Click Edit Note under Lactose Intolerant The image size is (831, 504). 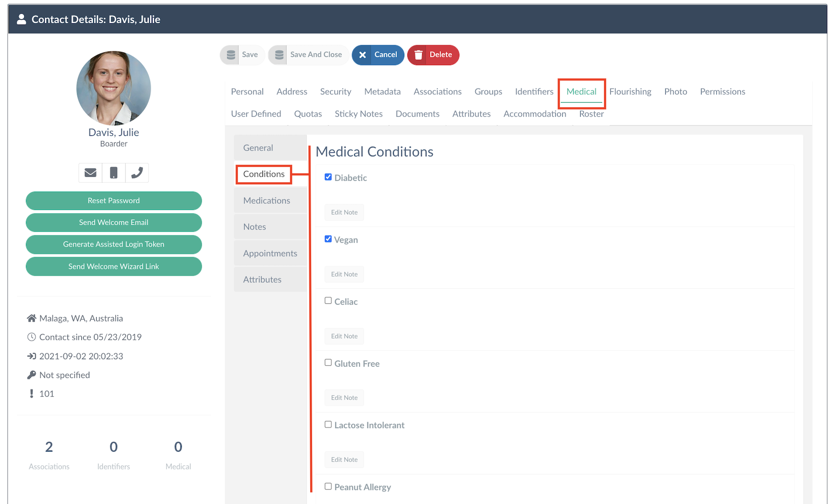[344, 460]
